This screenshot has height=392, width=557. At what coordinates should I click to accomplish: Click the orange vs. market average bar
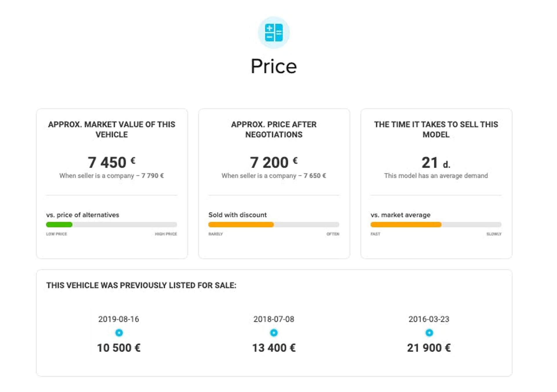[406, 225]
